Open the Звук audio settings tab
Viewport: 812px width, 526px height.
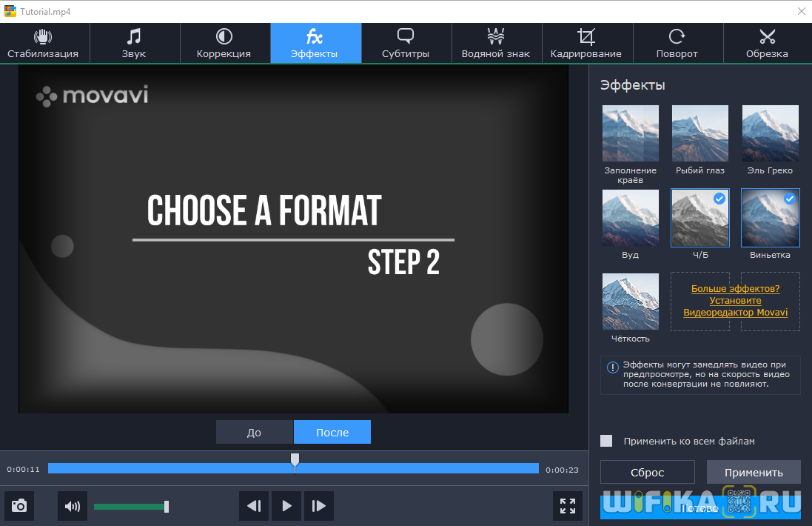pyautogui.click(x=134, y=43)
